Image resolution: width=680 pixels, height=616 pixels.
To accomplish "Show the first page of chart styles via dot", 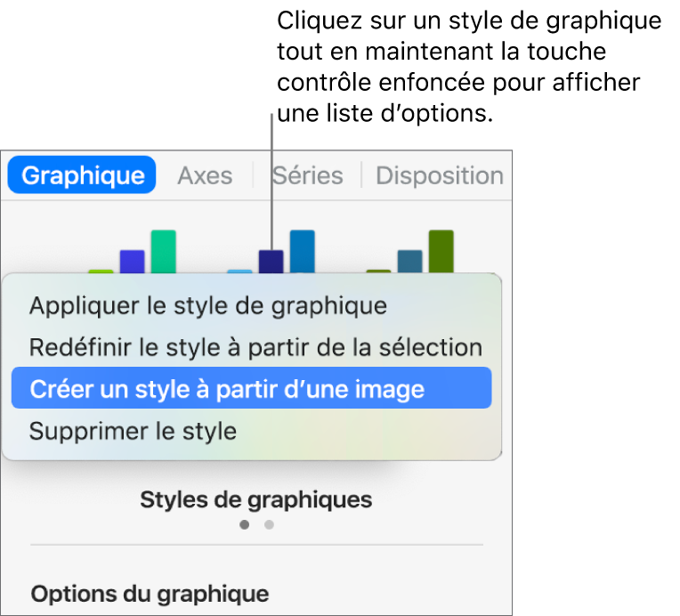I will click(244, 525).
